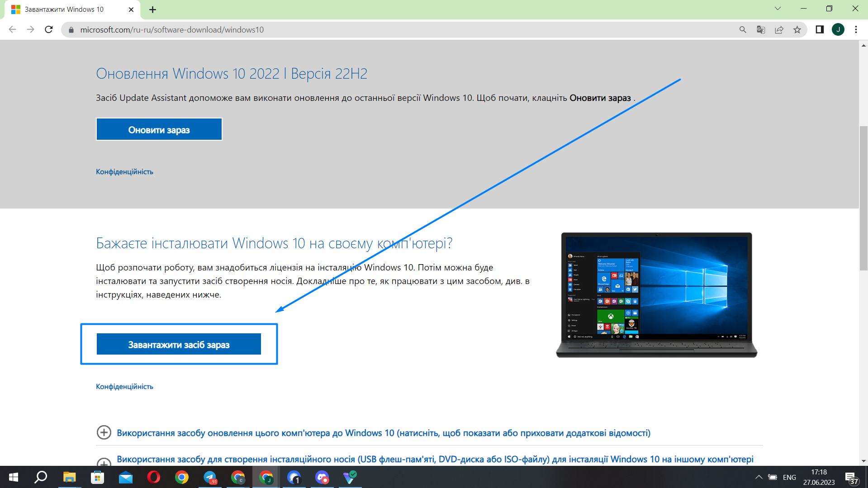Expand the installation media creation instructions section

coord(425,460)
